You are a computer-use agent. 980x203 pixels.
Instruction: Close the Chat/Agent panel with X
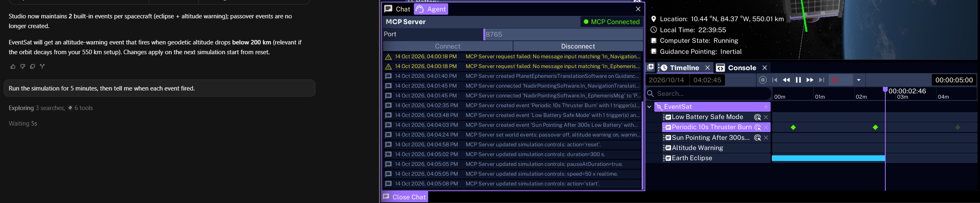[638, 9]
